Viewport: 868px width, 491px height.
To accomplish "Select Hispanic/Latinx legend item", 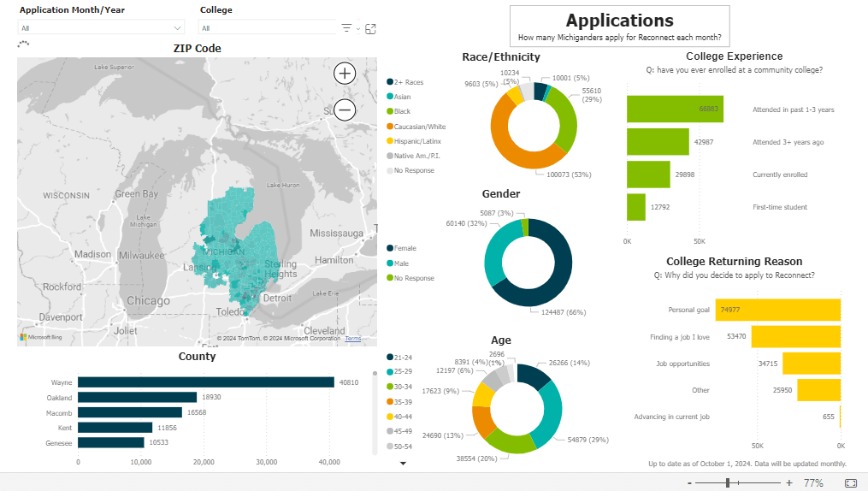I will tap(414, 141).
